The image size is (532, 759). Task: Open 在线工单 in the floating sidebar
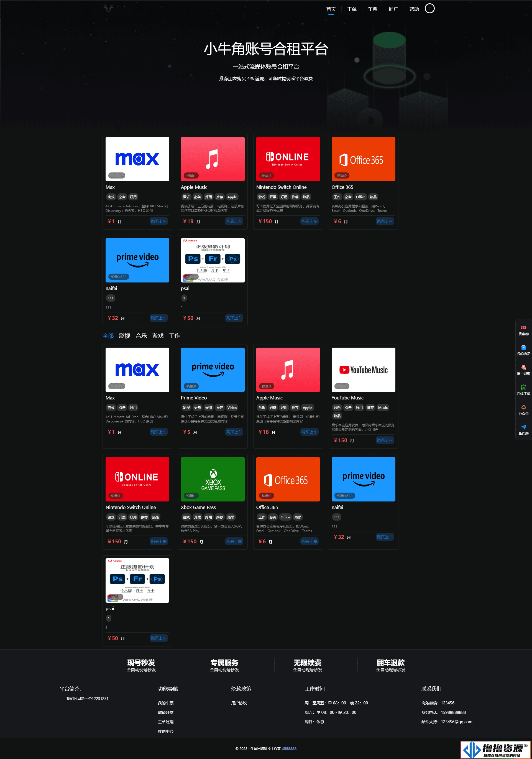[523, 390]
